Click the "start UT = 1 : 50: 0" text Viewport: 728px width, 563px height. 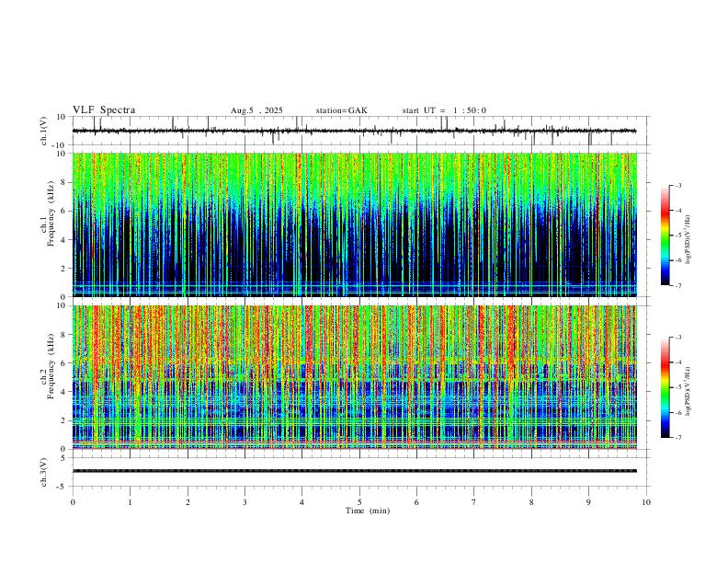click(x=444, y=110)
